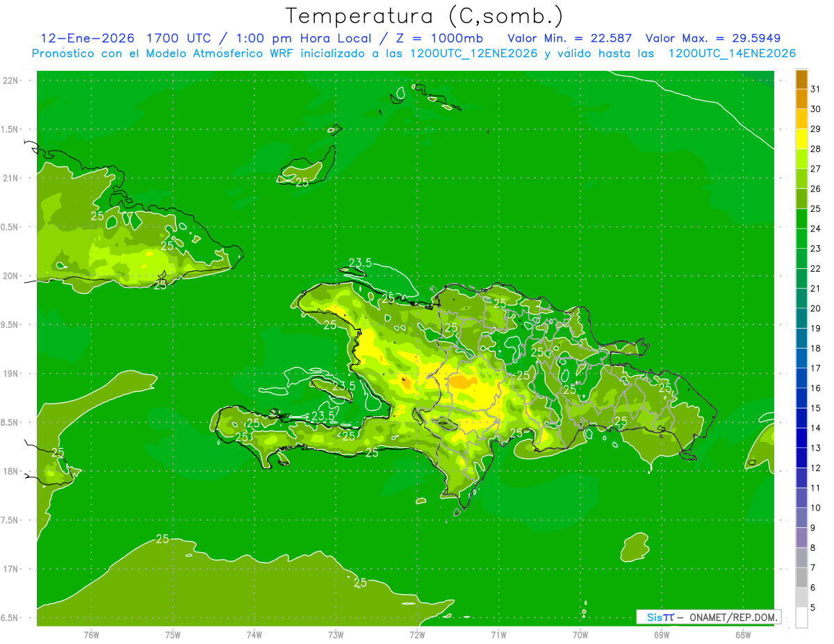Click the white swatch below 5

(x=801, y=618)
